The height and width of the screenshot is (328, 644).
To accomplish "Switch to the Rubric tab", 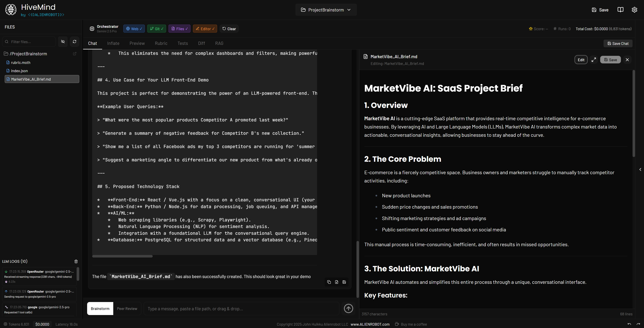I will 161,43.
